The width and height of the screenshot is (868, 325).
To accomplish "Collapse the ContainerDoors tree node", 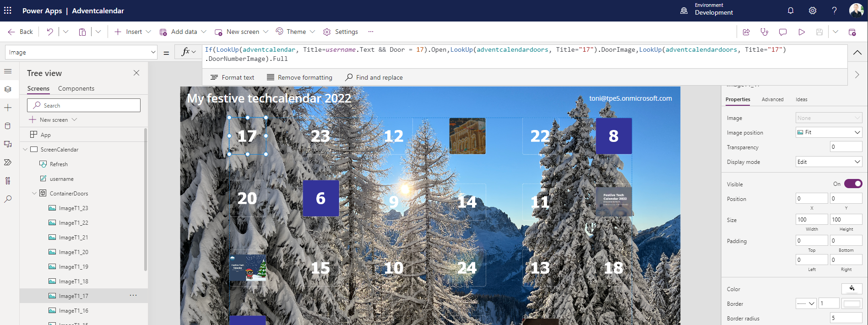I will tap(34, 193).
